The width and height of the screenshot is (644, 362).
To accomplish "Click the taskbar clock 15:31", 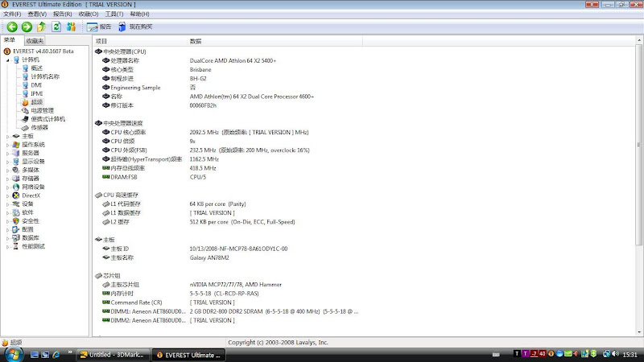I will coord(630,355).
